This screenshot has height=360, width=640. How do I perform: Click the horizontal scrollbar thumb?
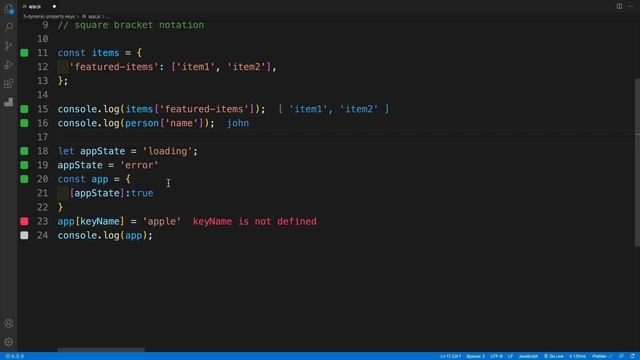pos(101,350)
